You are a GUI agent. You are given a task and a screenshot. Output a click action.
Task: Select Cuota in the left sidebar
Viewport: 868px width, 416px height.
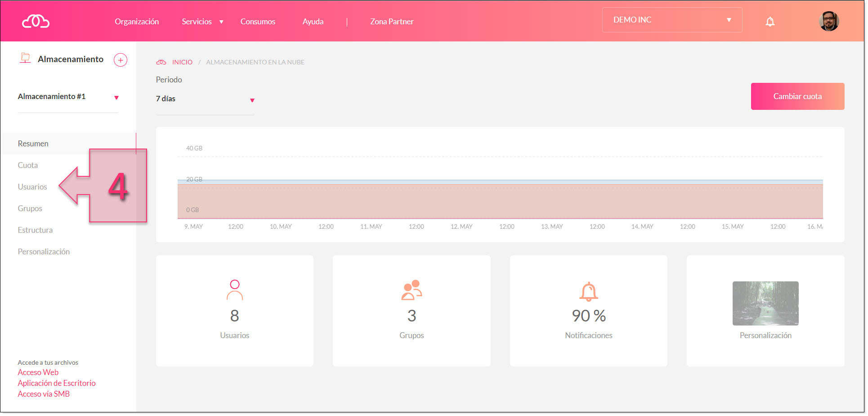click(x=27, y=165)
